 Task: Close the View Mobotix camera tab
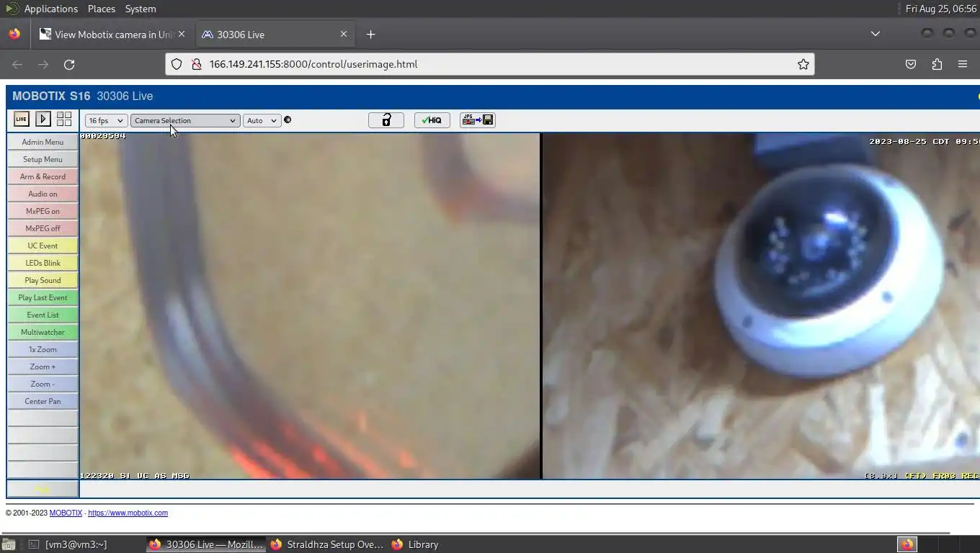pyautogui.click(x=182, y=34)
